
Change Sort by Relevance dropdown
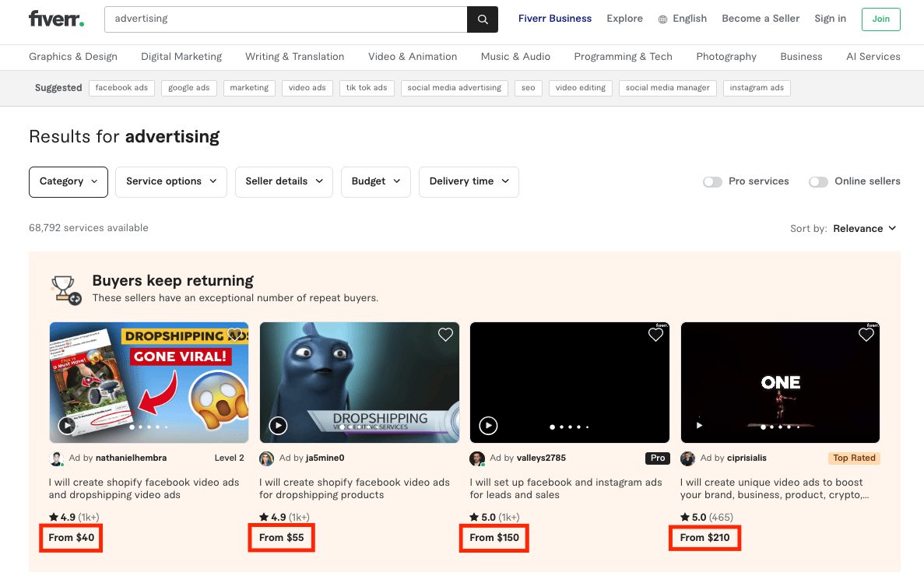865,229
